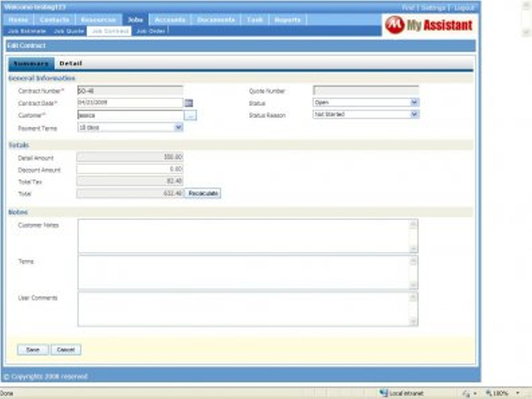Open the Resources menu tab
532x399 pixels.
click(x=98, y=20)
